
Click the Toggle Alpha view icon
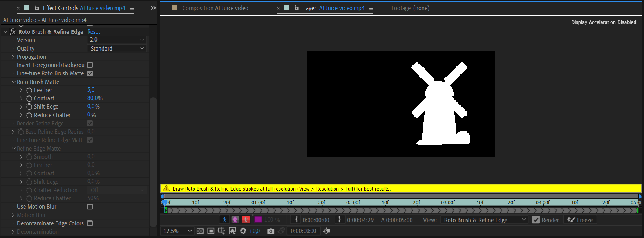[x=224, y=220]
